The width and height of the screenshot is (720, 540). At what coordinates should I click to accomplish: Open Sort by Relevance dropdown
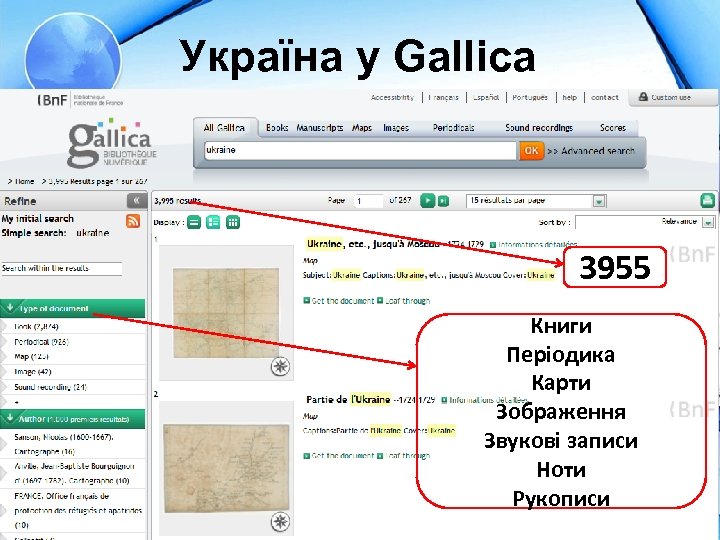click(708, 222)
